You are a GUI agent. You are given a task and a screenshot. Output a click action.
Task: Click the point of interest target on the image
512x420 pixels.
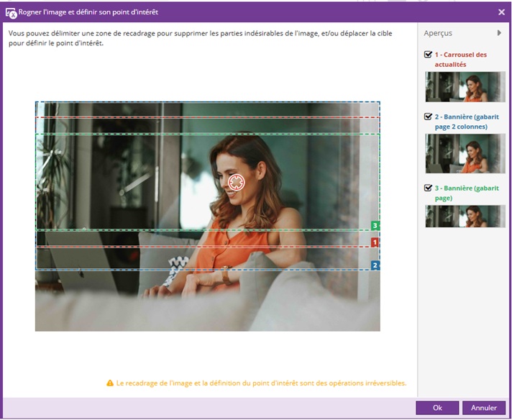tap(237, 182)
